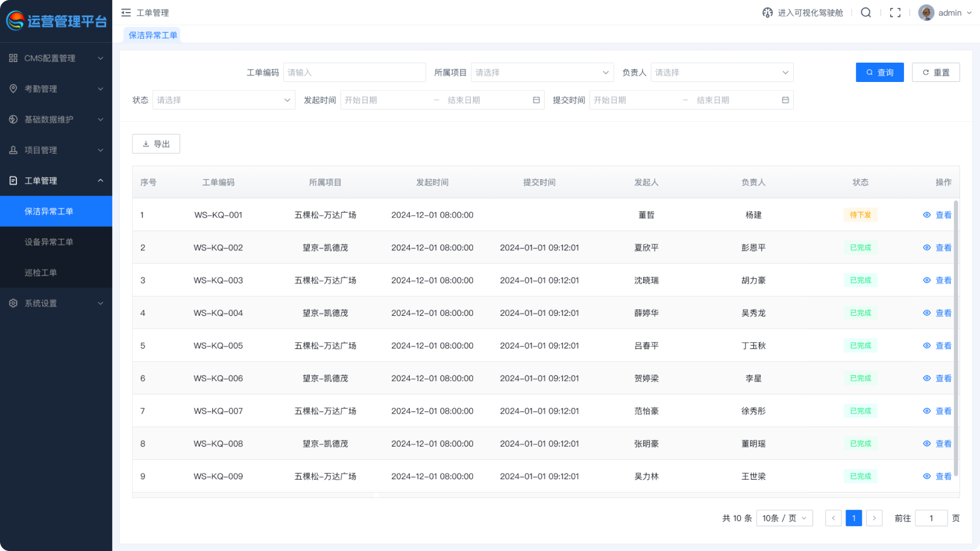Open 发起时间 calendar icon
Image resolution: width=980 pixels, height=551 pixels.
536,100
